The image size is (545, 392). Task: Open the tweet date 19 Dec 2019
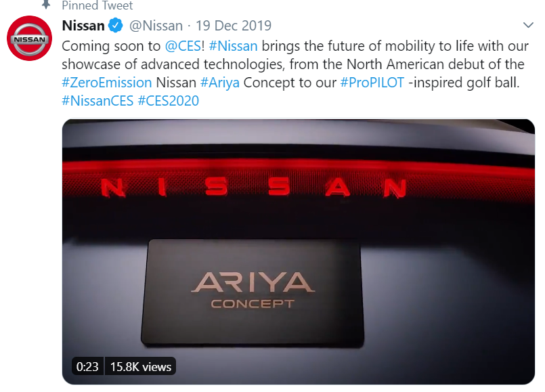point(233,26)
